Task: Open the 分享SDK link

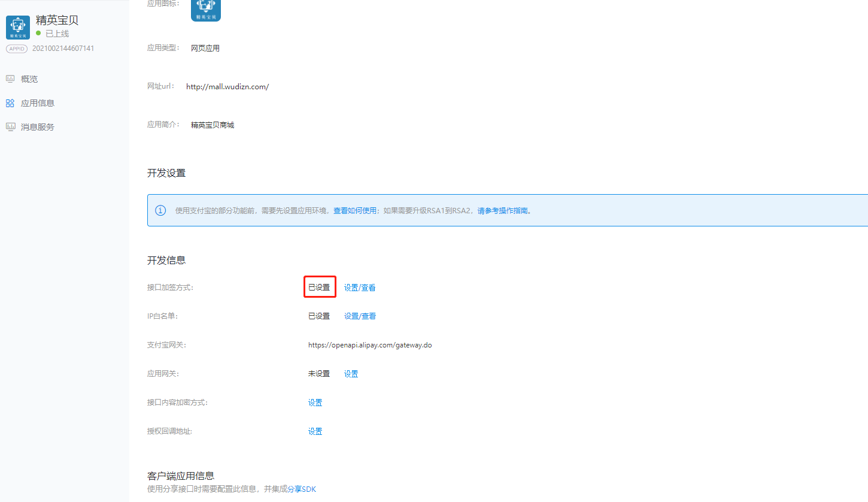Action: 302,489
